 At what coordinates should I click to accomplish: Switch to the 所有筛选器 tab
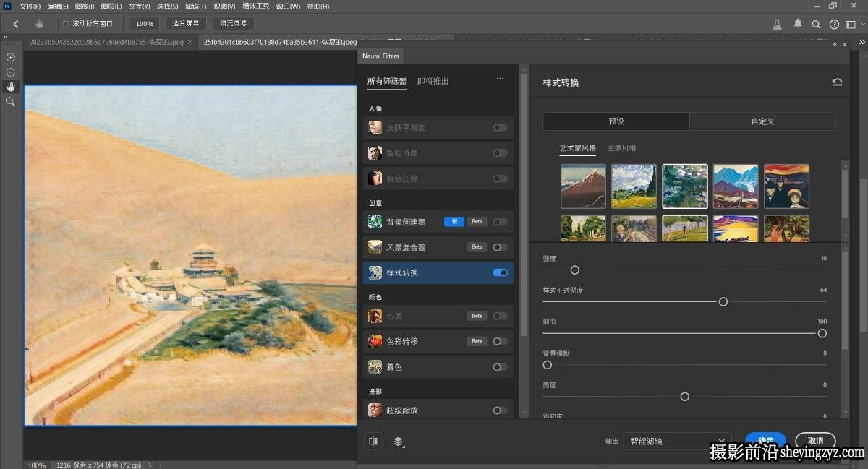click(x=386, y=81)
